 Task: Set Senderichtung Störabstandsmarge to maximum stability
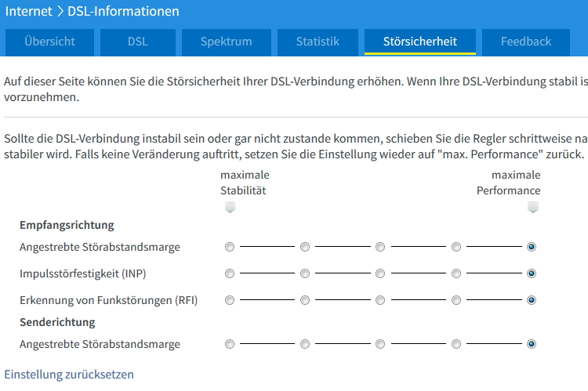(230, 344)
